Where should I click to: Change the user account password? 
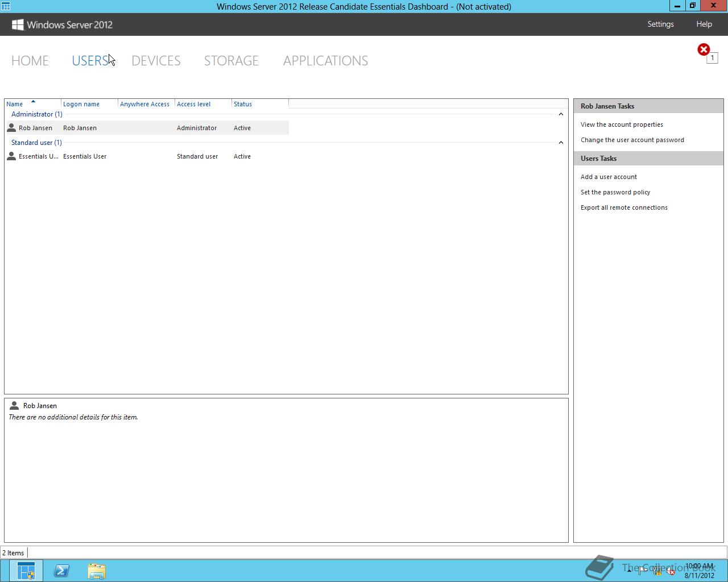pyautogui.click(x=632, y=140)
